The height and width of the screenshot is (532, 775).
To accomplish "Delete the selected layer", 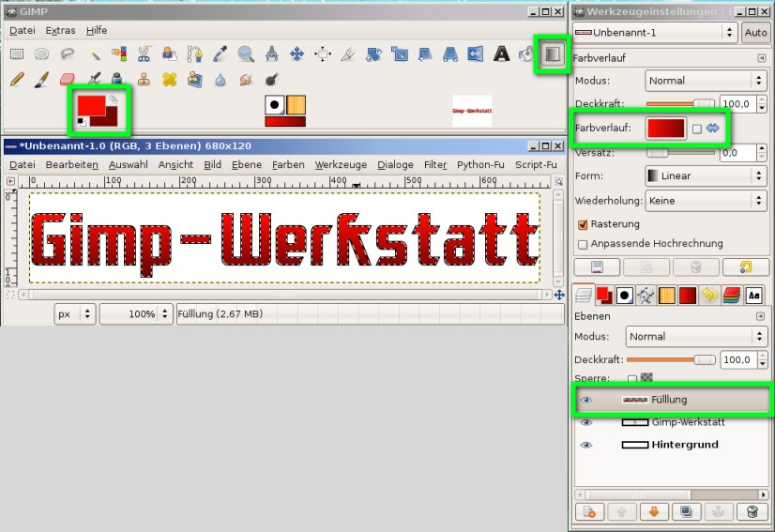I will tap(752, 511).
